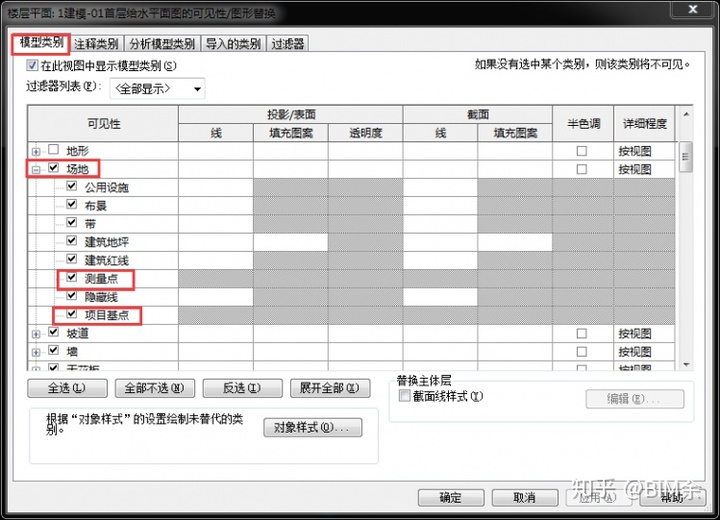Image resolution: width=720 pixels, height=520 pixels.
Task: Uncheck the 墙 visibility checkbox
Action: pos(54,350)
